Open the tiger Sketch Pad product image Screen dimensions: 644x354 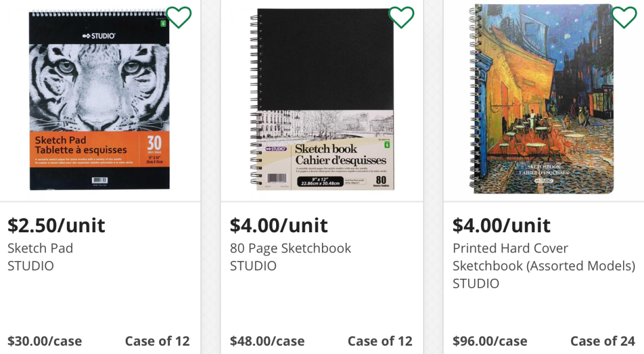click(100, 100)
